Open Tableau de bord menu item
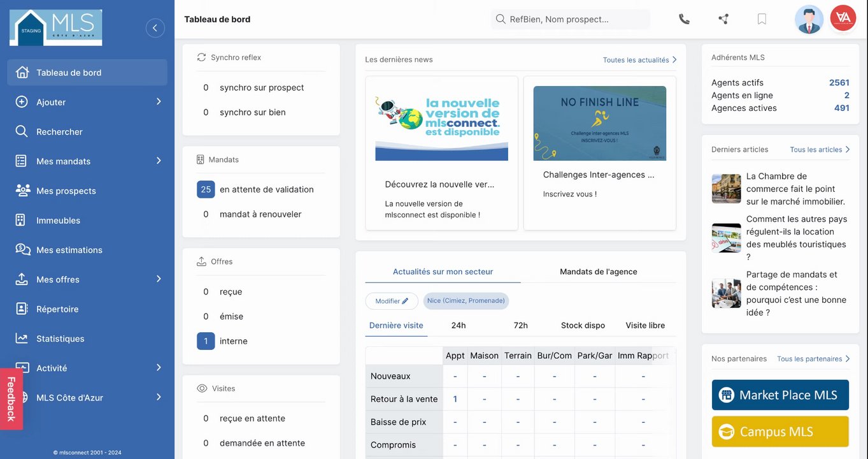 click(87, 73)
